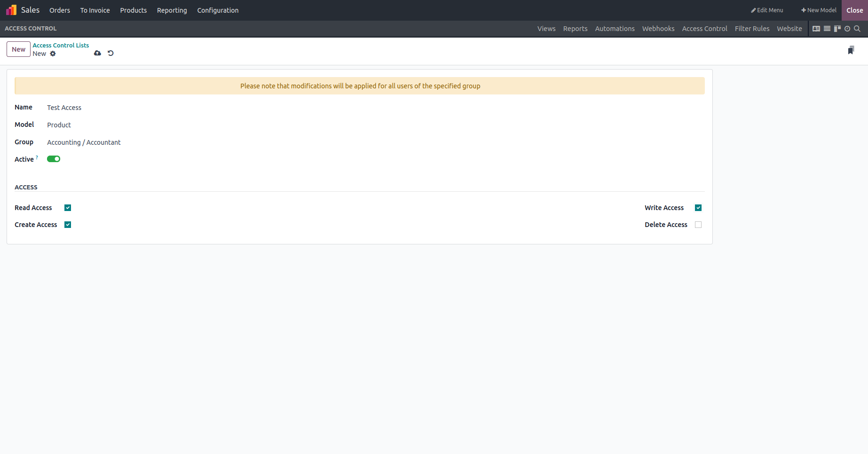This screenshot has width=868, height=454.
Task: Open the gear actions menu next to New
Action: (53, 54)
